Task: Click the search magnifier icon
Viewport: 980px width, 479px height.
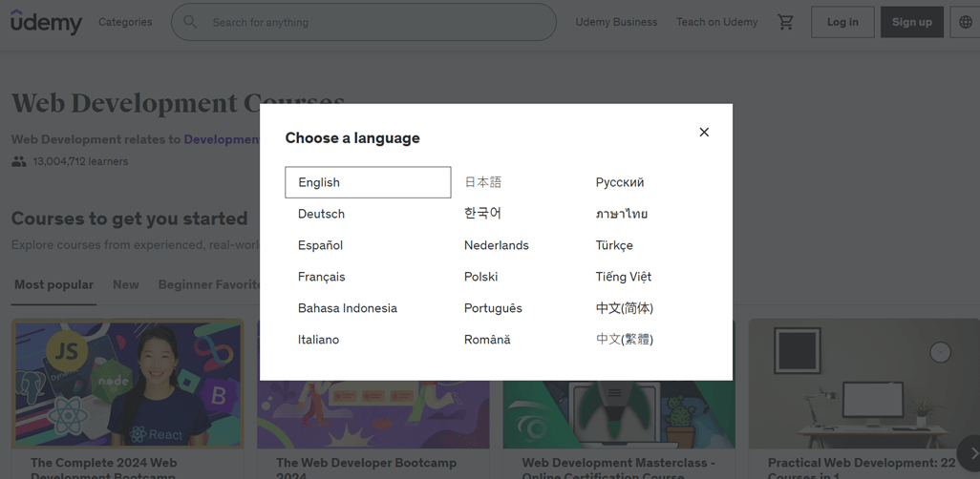Action: click(x=190, y=22)
